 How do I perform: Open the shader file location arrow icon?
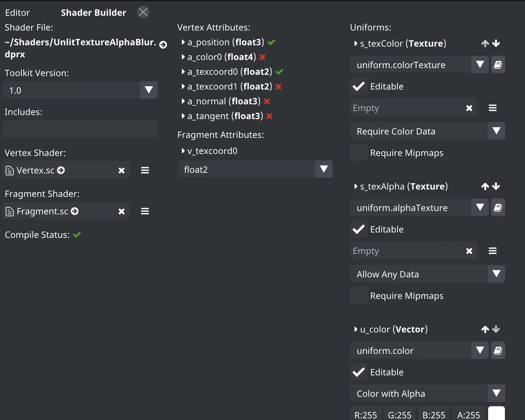(x=163, y=45)
